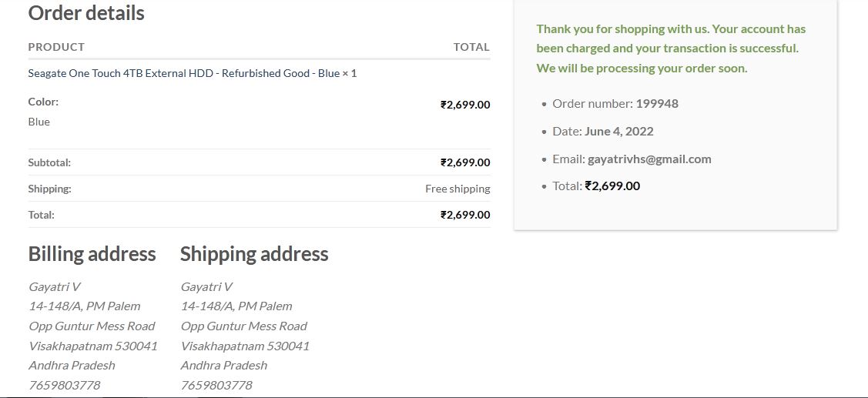Click the Blue color value
Image resolution: width=868 pixels, height=398 pixels.
pos(39,122)
